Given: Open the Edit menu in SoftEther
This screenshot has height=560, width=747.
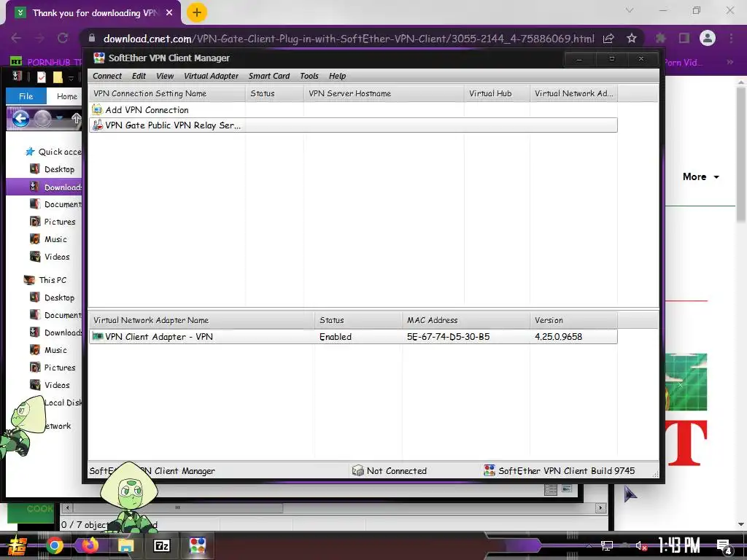Looking at the screenshot, I should coord(139,76).
